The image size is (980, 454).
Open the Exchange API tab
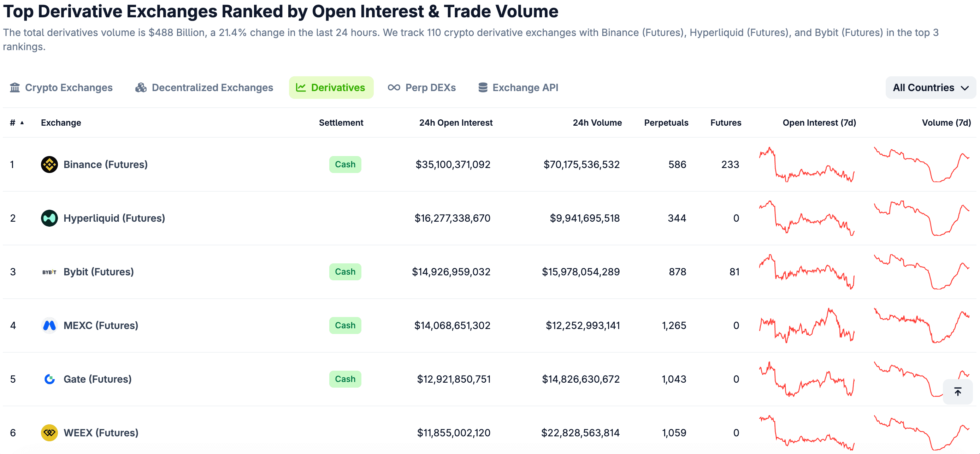(x=518, y=88)
